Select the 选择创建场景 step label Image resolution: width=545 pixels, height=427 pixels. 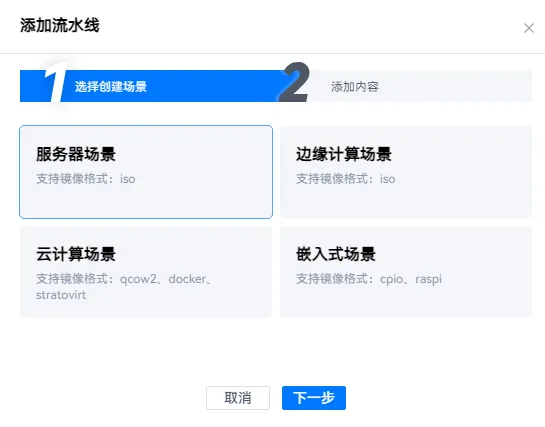(x=111, y=87)
